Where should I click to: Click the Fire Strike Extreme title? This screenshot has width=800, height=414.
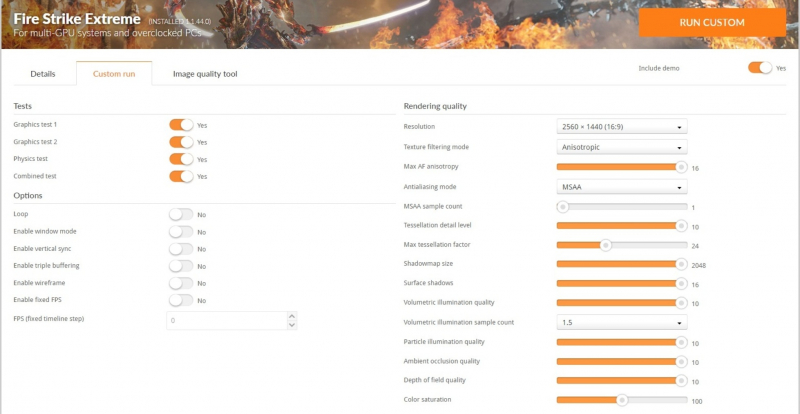click(x=77, y=19)
